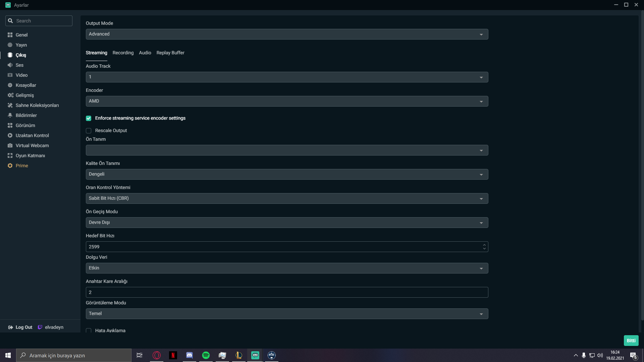
Task: Click the Prime star icon
Action: tap(10, 166)
